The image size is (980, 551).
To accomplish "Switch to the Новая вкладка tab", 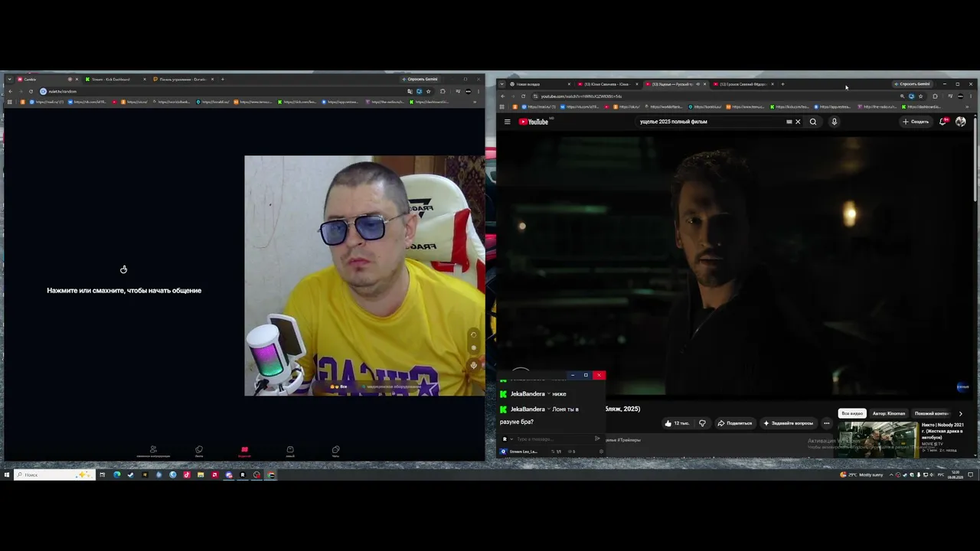I will tap(540, 84).
